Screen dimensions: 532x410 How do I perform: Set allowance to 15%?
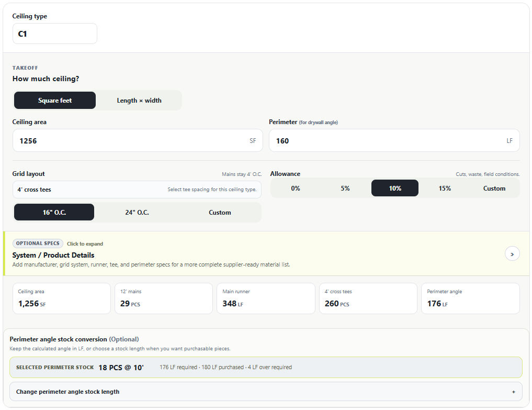tap(445, 188)
